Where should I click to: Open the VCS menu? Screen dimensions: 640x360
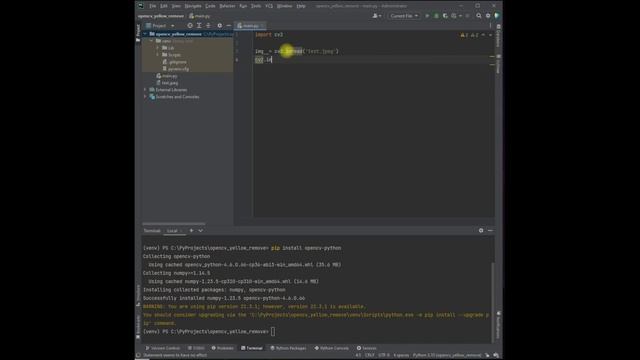coord(269,6)
